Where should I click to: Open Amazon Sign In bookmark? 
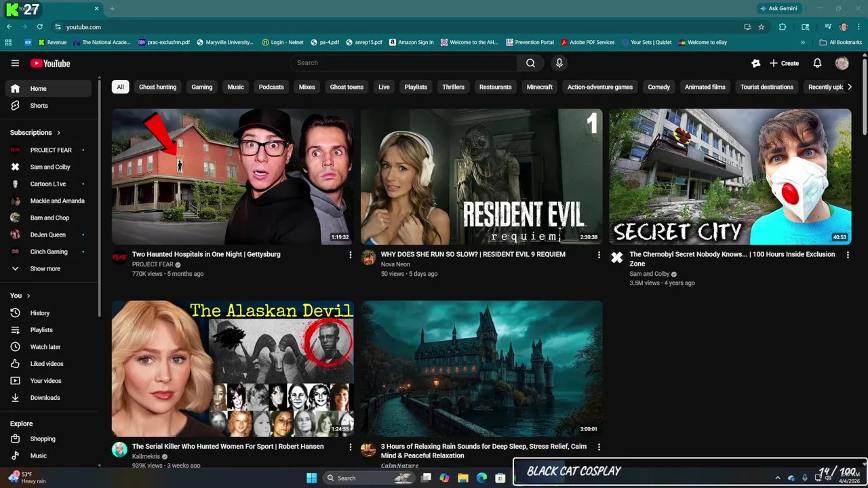click(x=411, y=42)
